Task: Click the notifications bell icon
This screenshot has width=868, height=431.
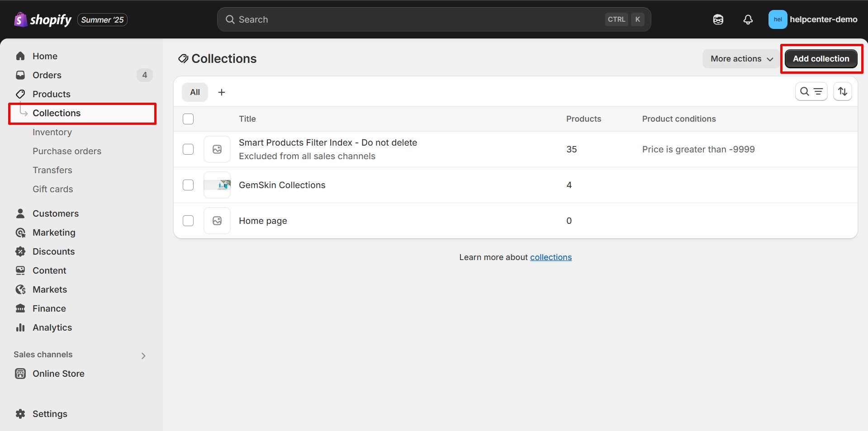Action: tap(748, 19)
